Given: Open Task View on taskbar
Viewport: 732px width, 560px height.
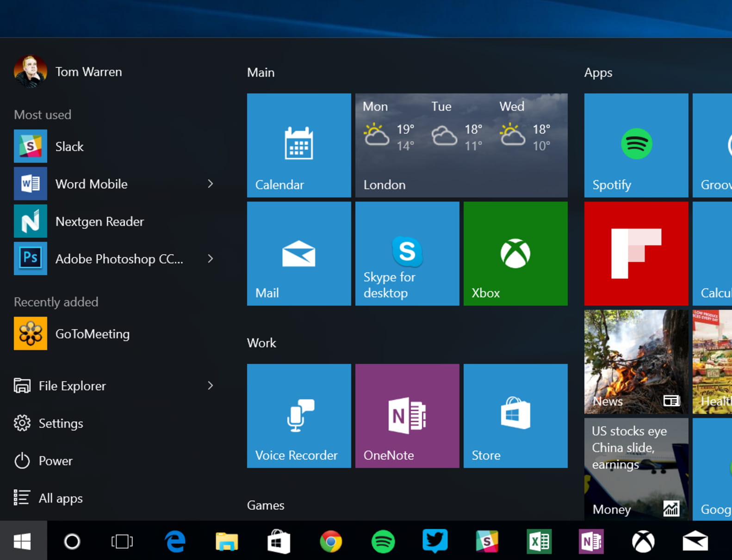Looking at the screenshot, I should (122, 541).
